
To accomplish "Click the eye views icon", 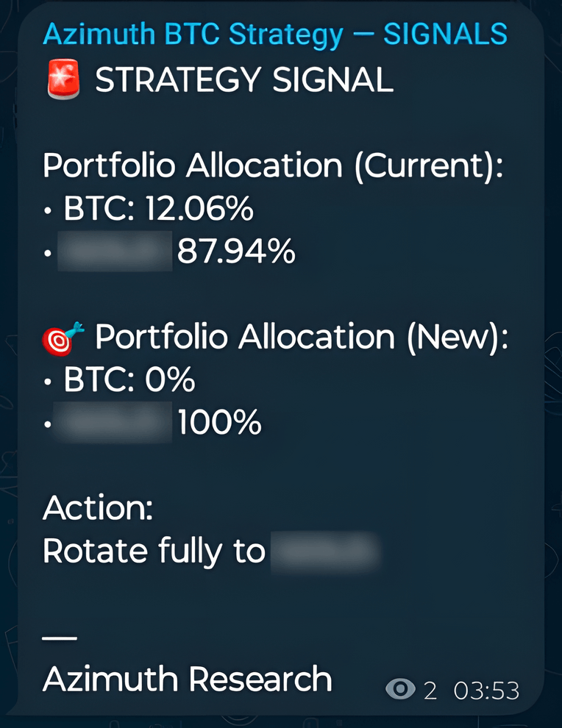I will point(401,690).
